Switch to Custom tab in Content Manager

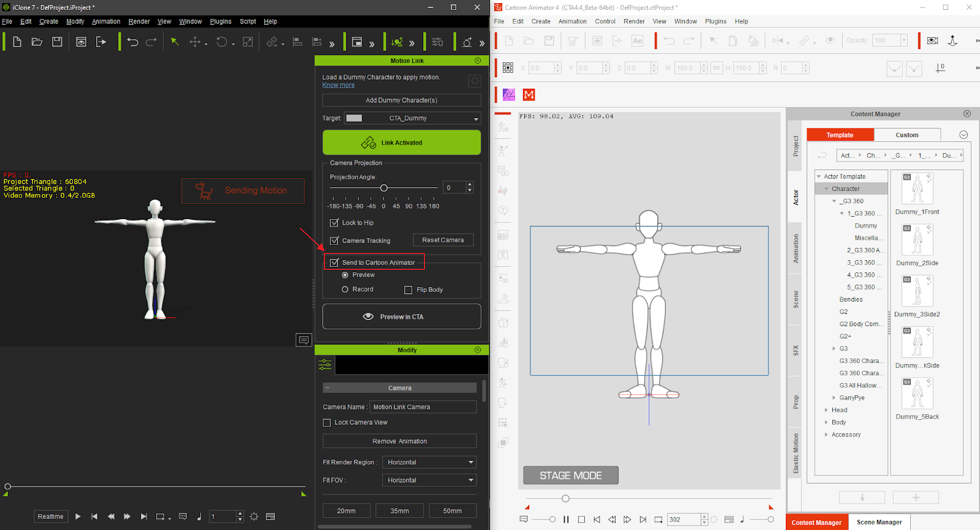[x=907, y=135]
